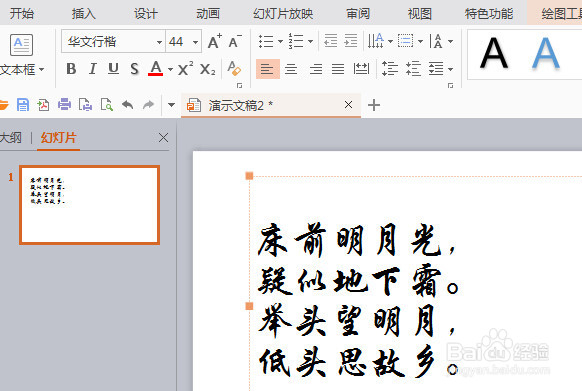Decrease font size with A- icon
Image resolution: width=582 pixels, height=391 pixels.
(235, 41)
